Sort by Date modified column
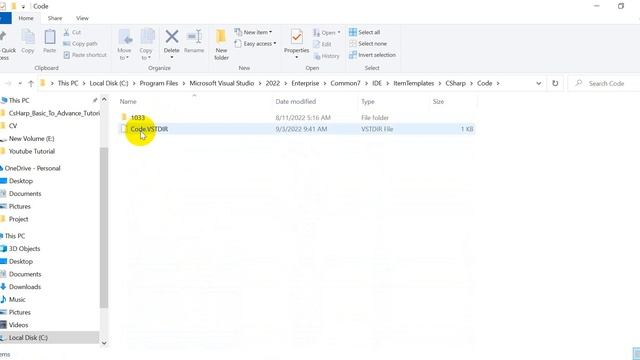This screenshot has height=360, width=640. pos(296,101)
